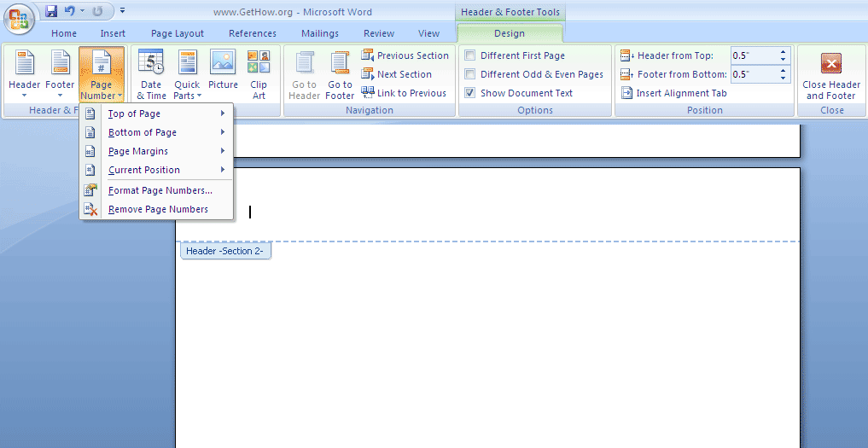This screenshot has width=868, height=448.
Task: Expand Bottom of Page submenu
Action: pyautogui.click(x=156, y=132)
